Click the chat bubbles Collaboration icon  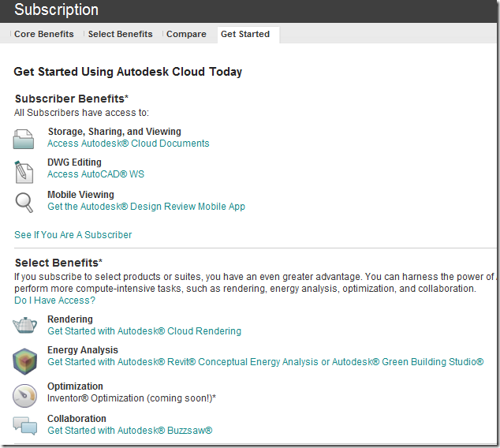[25, 426]
